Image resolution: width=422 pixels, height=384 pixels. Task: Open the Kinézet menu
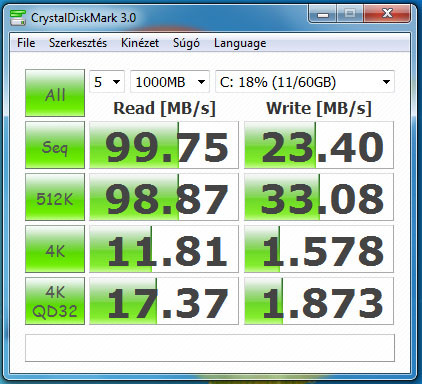[140, 43]
